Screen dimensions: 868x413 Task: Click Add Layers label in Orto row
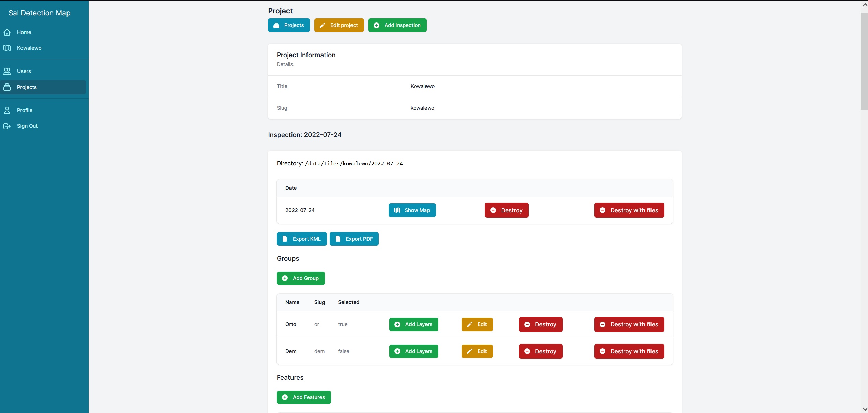(419, 324)
